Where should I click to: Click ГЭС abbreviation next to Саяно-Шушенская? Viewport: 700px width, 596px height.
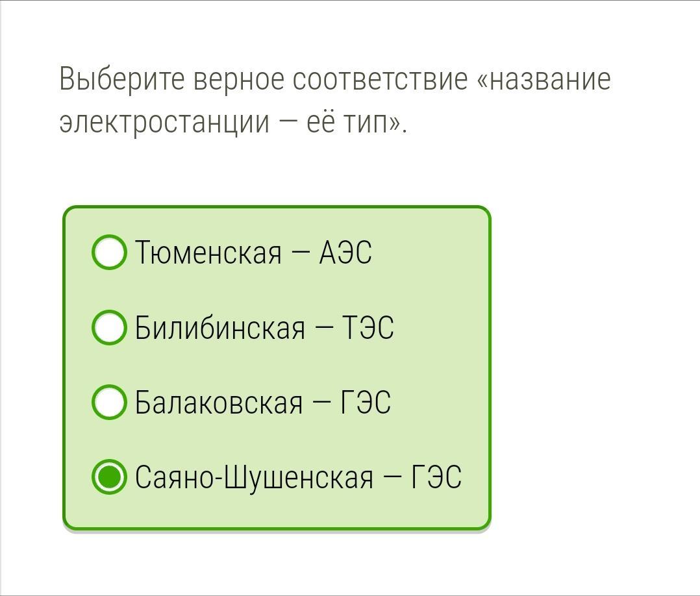point(436,478)
